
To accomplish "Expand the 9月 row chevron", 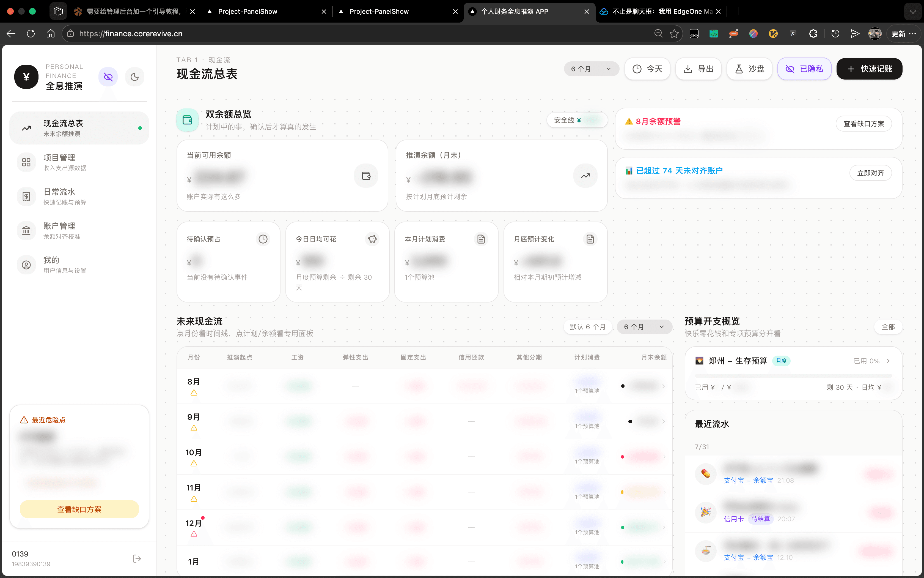I will (664, 421).
